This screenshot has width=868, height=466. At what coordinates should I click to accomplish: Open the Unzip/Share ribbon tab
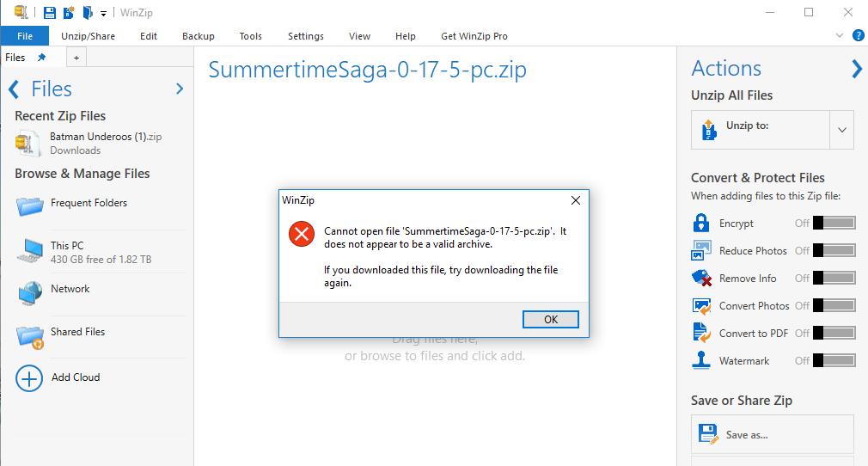click(88, 36)
